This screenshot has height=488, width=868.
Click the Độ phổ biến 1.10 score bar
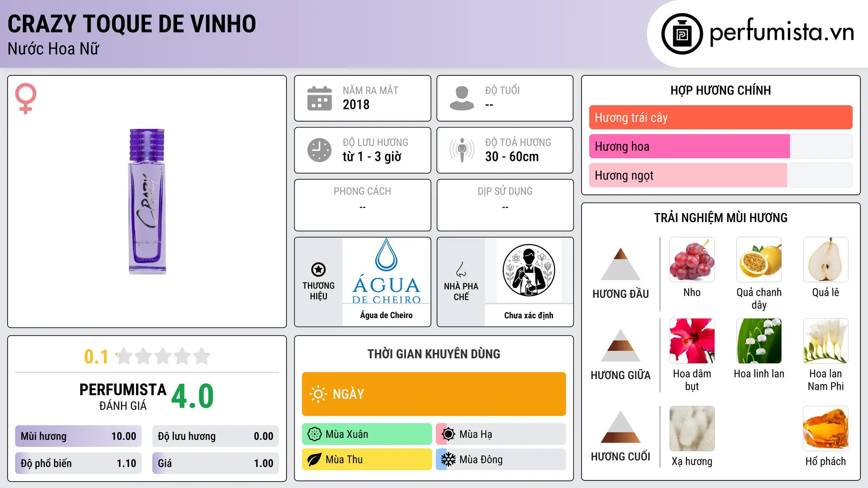[x=78, y=463]
